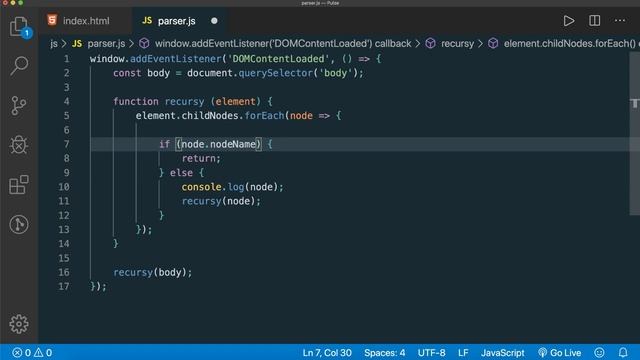Open the Explorer files view
Image resolution: width=640 pixels, height=360 pixels.
(19, 27)
